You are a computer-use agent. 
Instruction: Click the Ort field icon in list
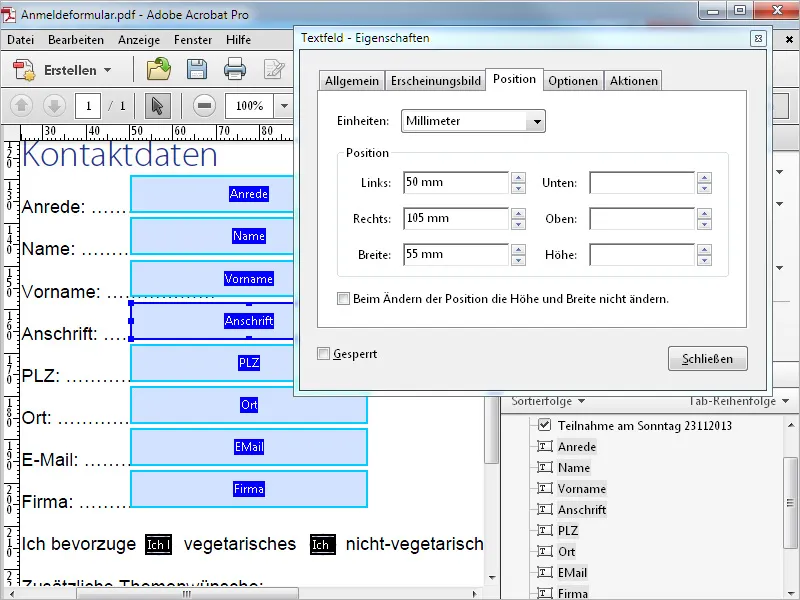(x=544, y=551)
